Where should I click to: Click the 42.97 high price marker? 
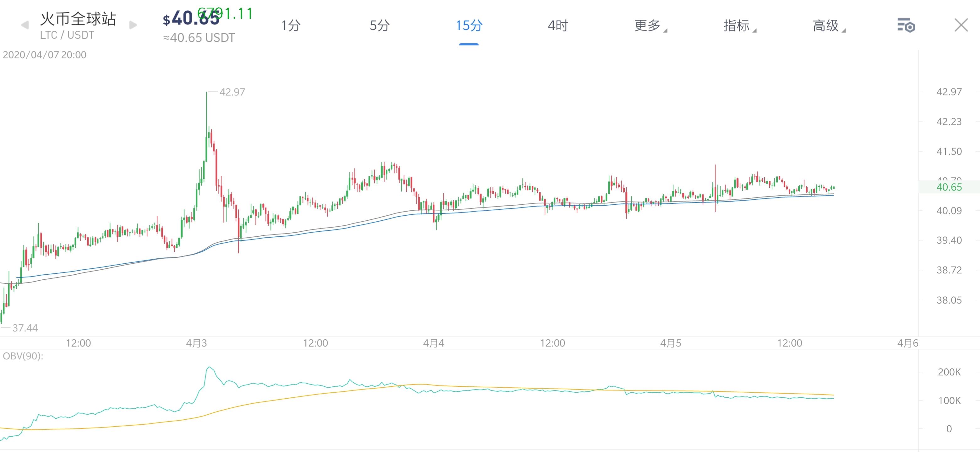click(x=232, y=92)
